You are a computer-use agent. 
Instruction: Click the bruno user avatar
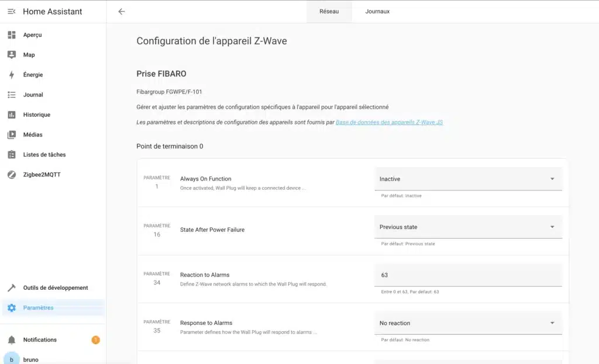coord(12,359)
